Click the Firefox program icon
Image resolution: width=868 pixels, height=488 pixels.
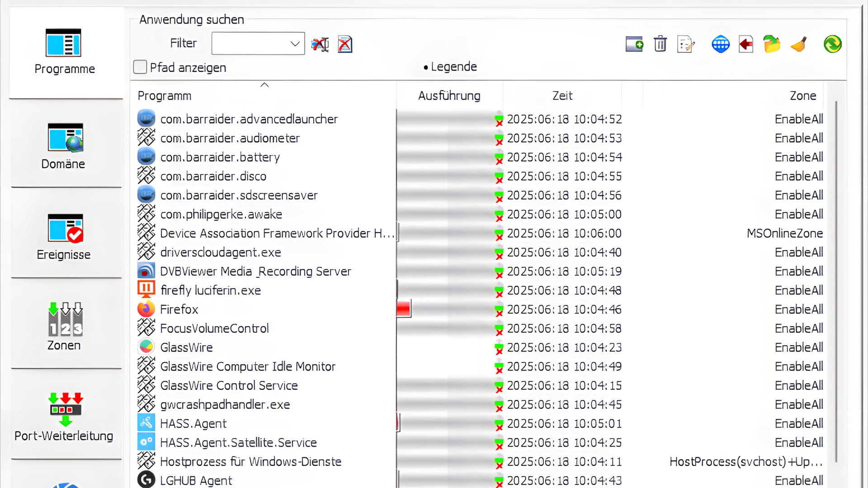point(146,309)
